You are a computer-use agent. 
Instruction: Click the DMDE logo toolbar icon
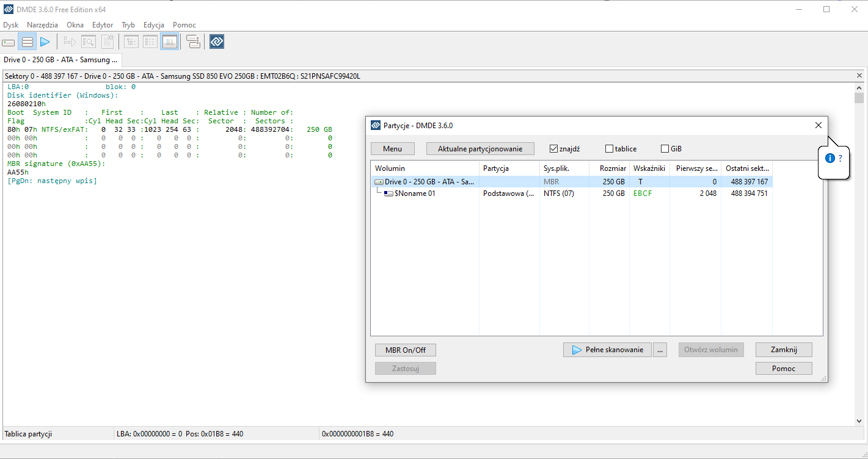click(x=217, y=42)
